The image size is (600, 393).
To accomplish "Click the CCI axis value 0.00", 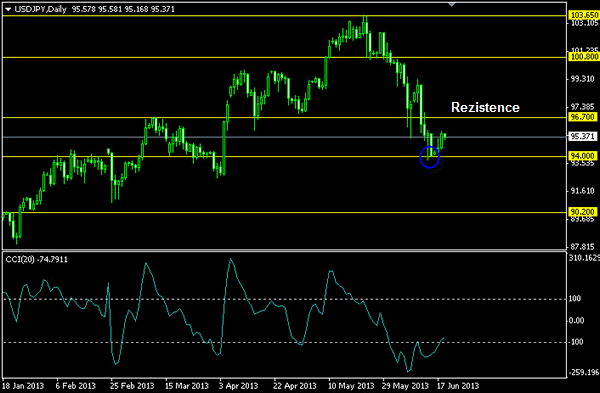I will click(576, 321).
